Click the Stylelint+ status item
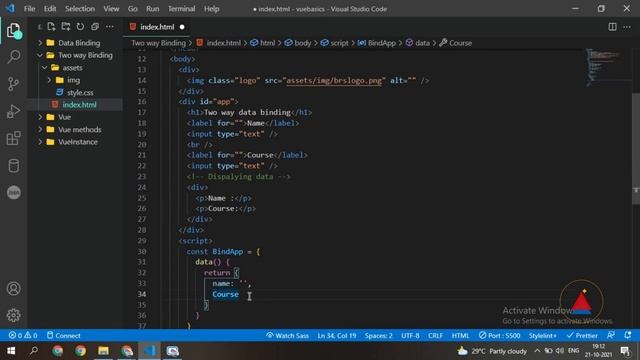640x360 pixels. (x=542, y=336)
